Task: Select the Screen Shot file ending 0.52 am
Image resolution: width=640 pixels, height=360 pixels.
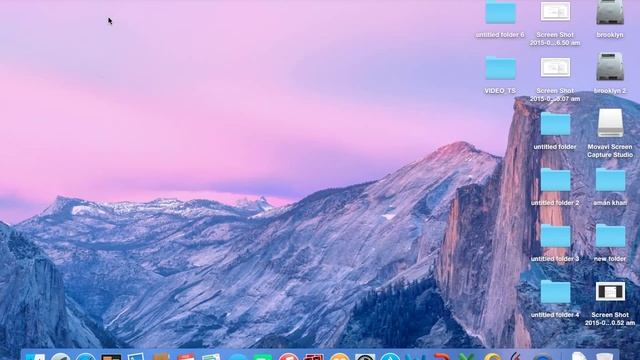Action: point(610,291)
